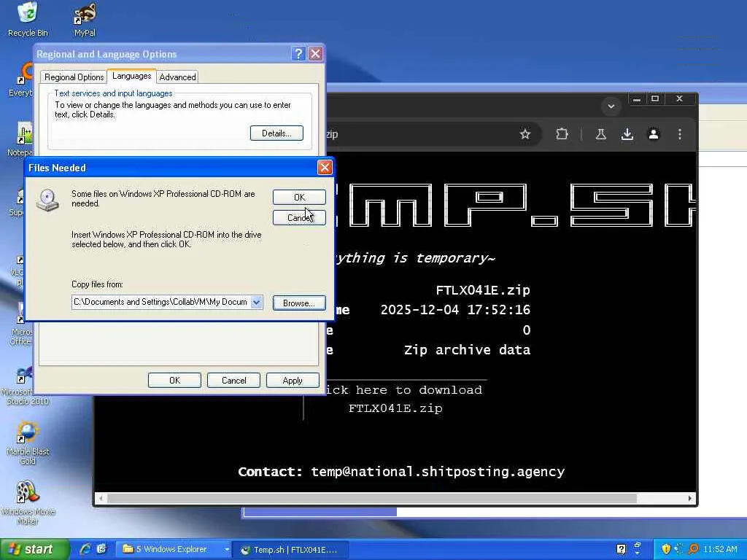This screenshot has height=560, width=747.
Task: Open the browser downloads arrow icon
Action: click(x=627, y=134)
